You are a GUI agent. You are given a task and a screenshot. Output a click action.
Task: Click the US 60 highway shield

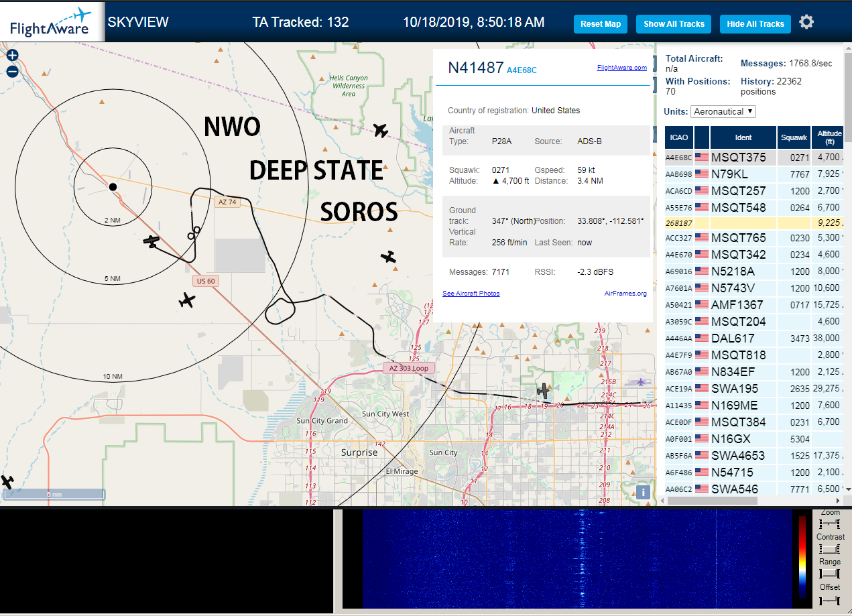pos(206,281)
